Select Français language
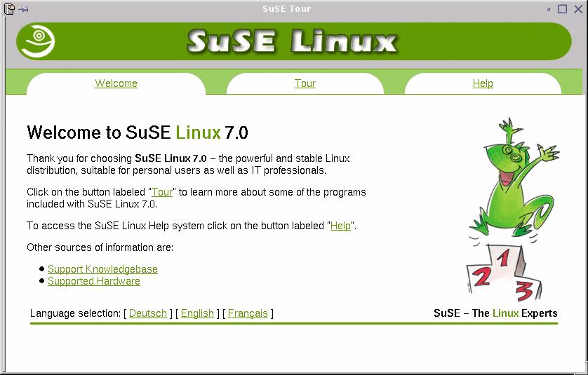The height and width of the screenshot is (375, 588). [248, 313]
